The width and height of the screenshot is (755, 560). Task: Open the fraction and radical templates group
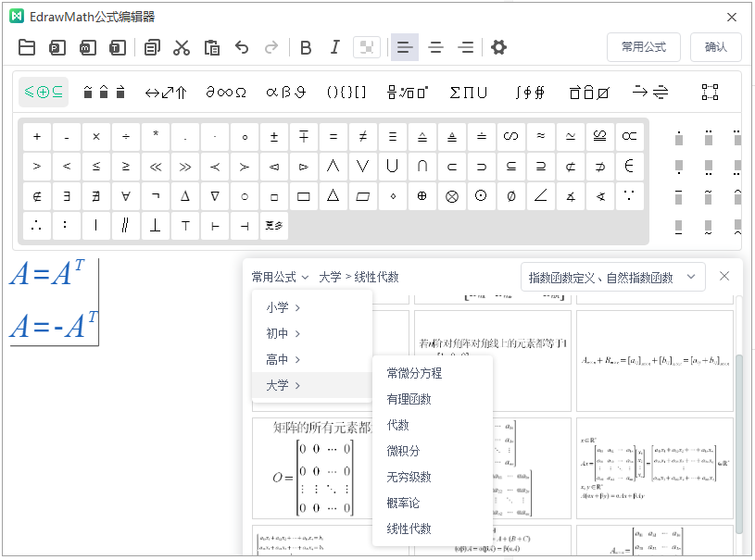(408, 92)
